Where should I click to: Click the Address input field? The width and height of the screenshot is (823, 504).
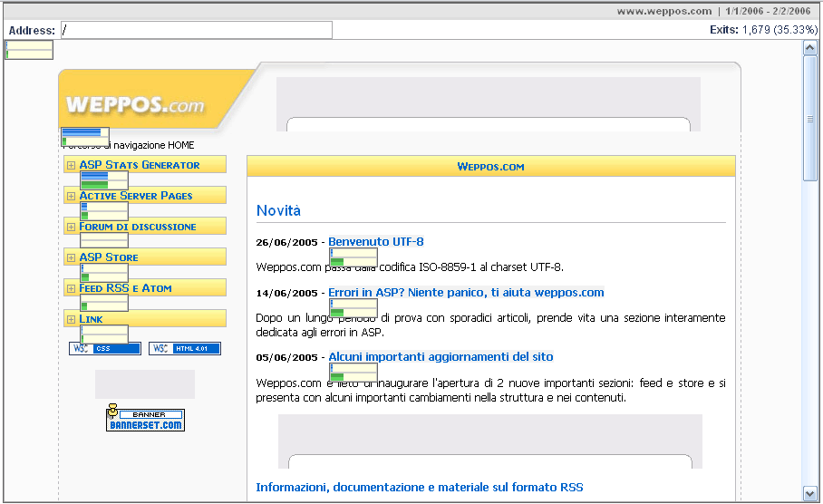197,30
